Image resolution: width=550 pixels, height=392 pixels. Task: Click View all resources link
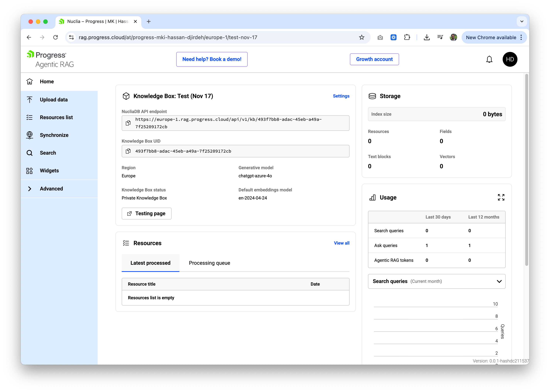(x=341, y=243)
